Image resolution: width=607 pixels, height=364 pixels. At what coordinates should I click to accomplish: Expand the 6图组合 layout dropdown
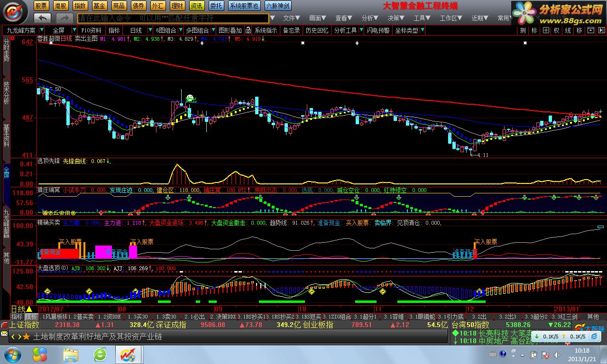pos(180,30)
